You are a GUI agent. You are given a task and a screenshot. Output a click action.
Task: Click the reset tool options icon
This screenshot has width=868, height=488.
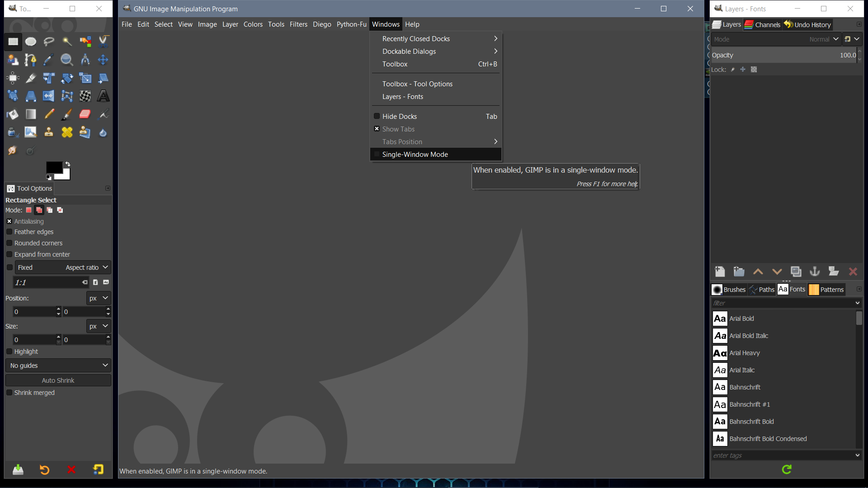(x=98, y=470)
